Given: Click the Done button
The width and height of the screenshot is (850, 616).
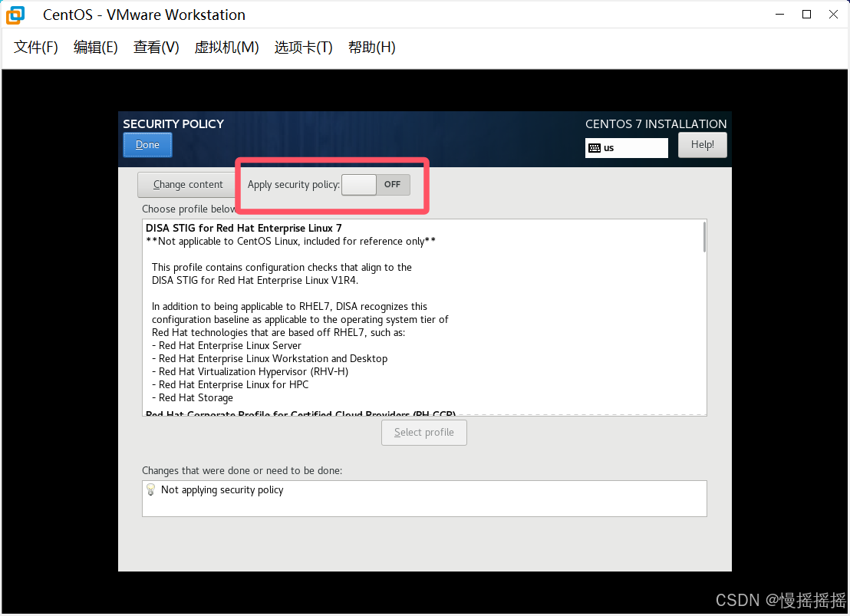Looking at the screenshot, I should [147, 144].
